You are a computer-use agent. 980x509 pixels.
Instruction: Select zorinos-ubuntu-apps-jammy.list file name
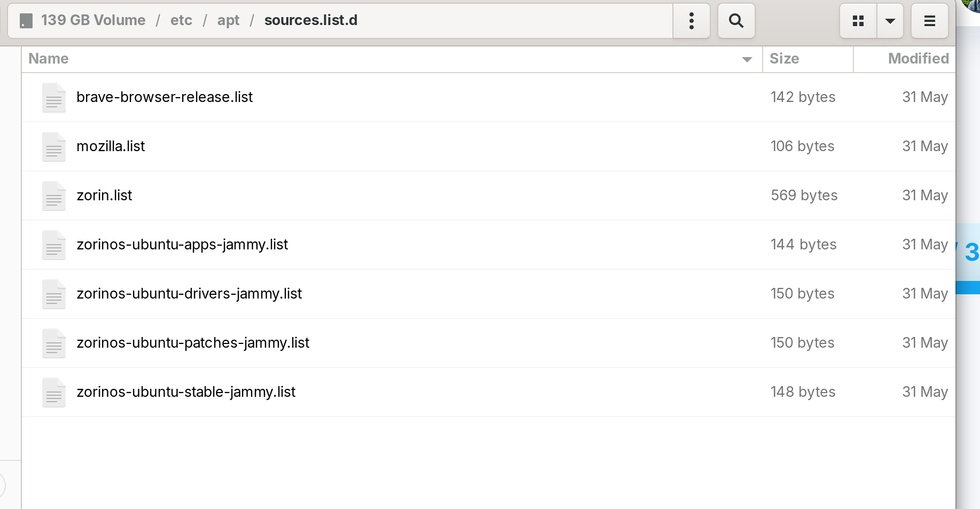pyautogui.click(x=182, y=245)
